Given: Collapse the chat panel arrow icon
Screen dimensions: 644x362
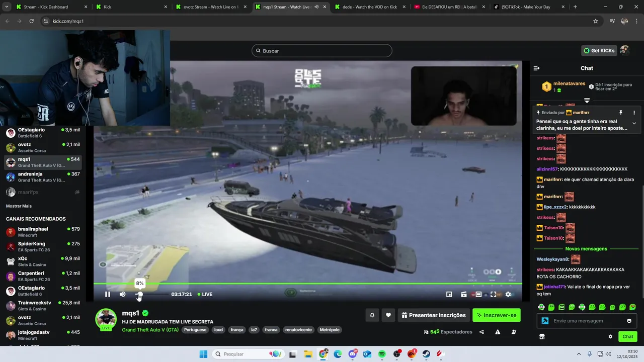Looking at the screenshot, I should [x=536, y=68].
